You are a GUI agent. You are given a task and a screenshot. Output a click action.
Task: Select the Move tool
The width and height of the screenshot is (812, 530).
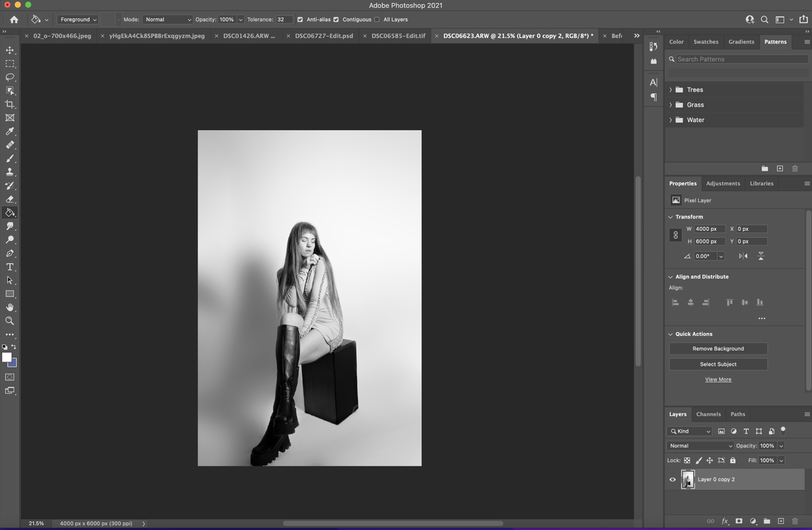[x=9, y=50]
